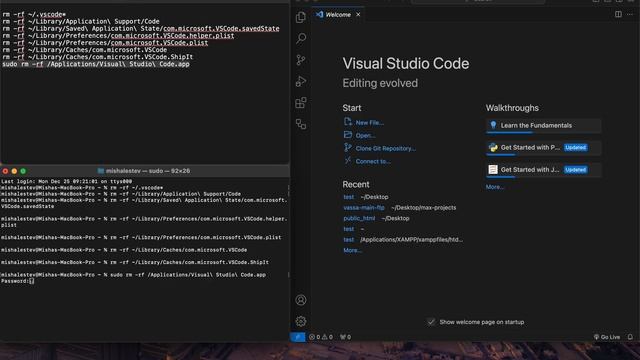Screen dimensions: 640x360
Task: Click the Updated badge on Get Started with J...
Action: [576, 170]
